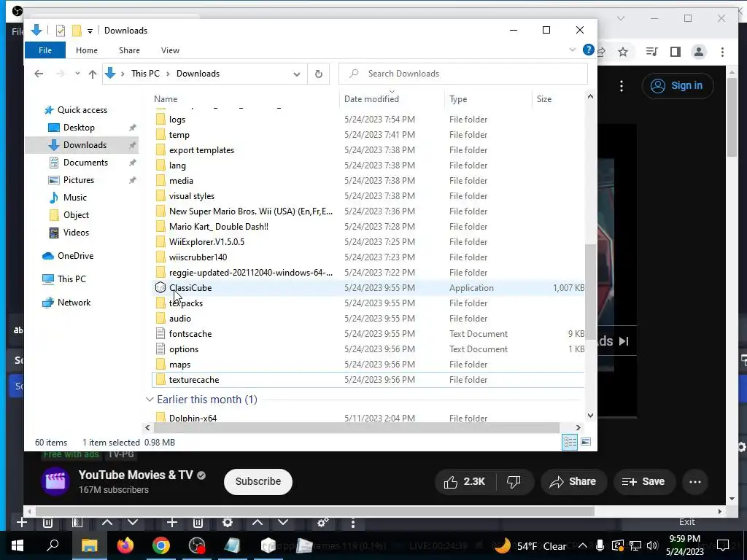Open the Chrome profile icon
Viewport: 747px width, 560px height.
[x=699, y=52]
